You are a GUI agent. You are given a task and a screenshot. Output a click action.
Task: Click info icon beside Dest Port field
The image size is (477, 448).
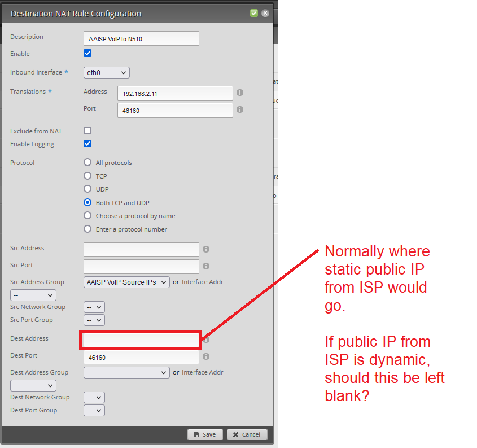pos(206,356)
